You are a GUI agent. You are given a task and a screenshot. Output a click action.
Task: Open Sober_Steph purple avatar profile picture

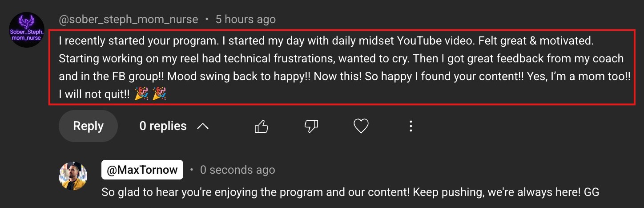coord(27,30)
